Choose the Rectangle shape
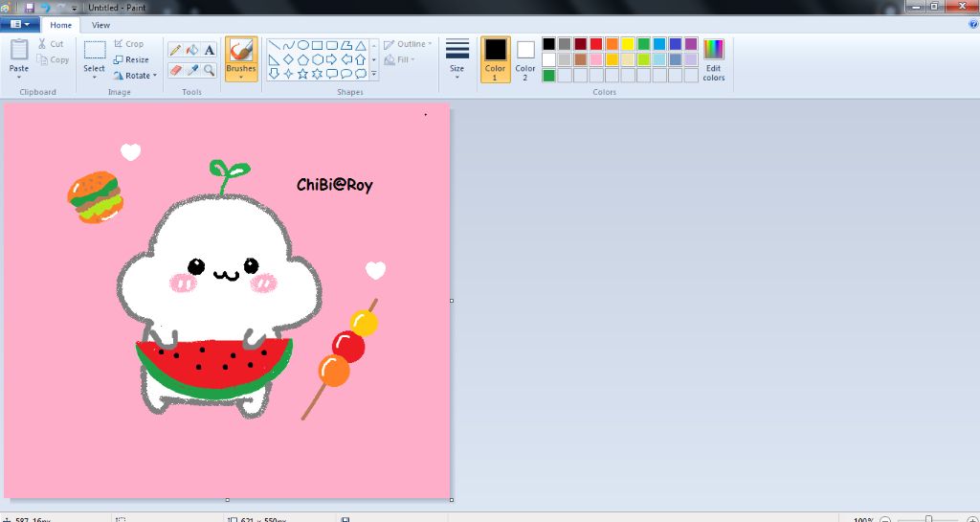Image resolution: width=980 pixels, height=522 pixels. (x=317, y=46)
